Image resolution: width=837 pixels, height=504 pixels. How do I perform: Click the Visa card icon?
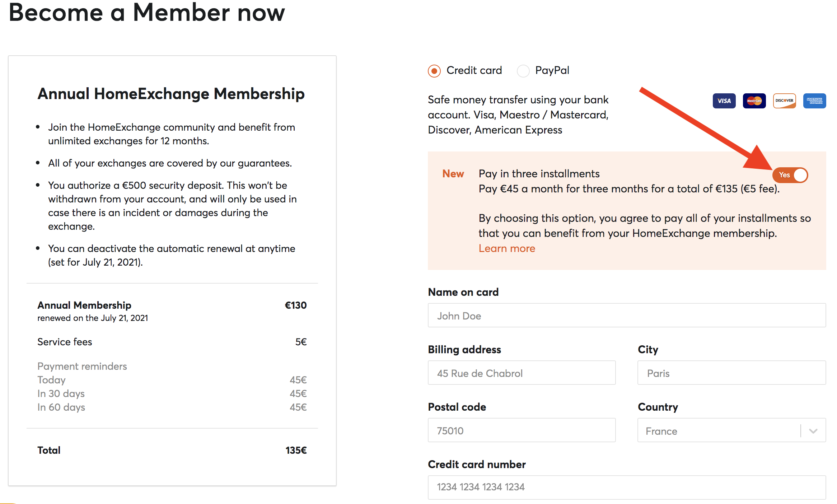point(724,101)
